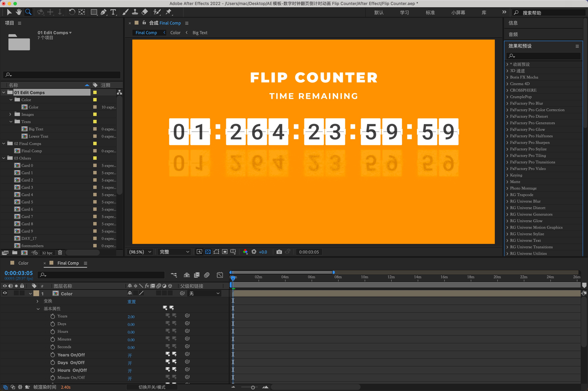The width and height of the screenshot is (588, 391).
Task: Select the Type tool
Action: (113, 12)
